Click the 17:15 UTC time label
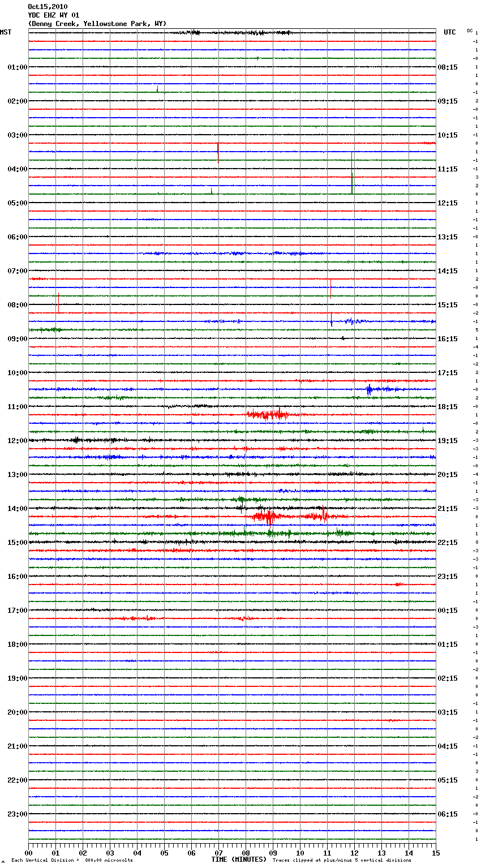Screen dimensions: 481x868 click(448, 373)
